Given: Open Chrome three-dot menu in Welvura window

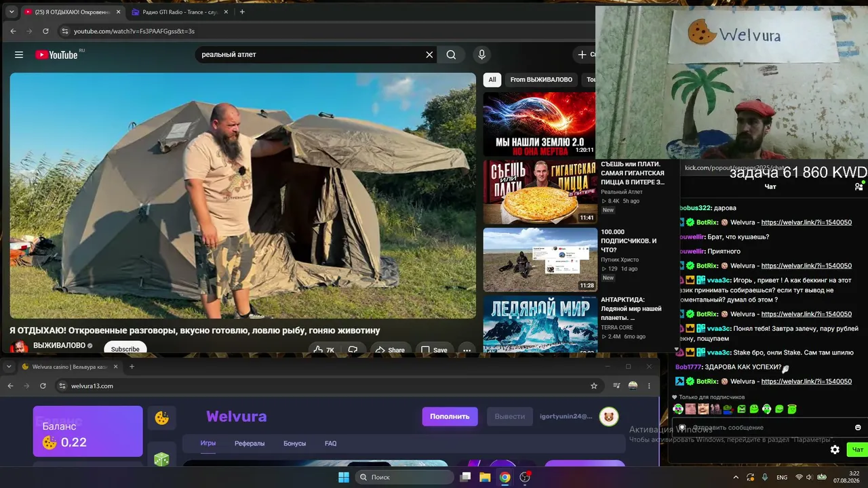Looking at the screenshot, I should [x=649, y=386].
